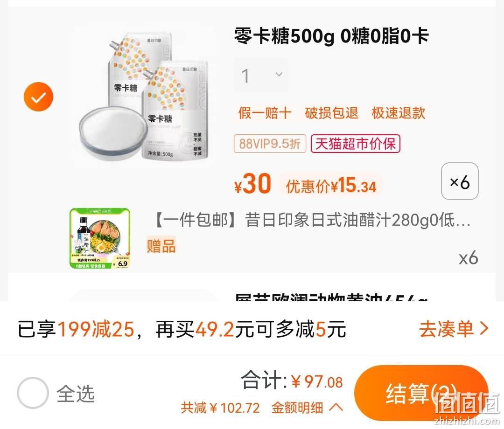Tap the 假一赔十 guarantee label

[x=265, y=113]
